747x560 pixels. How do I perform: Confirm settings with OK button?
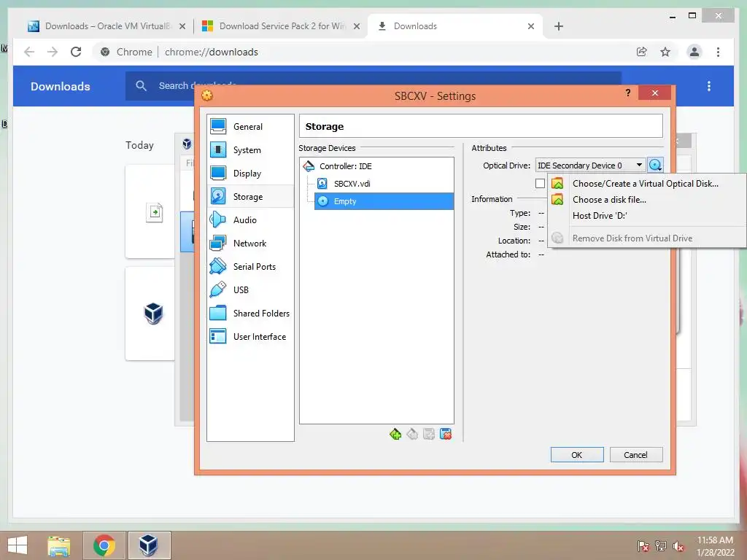tap(577, 455)
